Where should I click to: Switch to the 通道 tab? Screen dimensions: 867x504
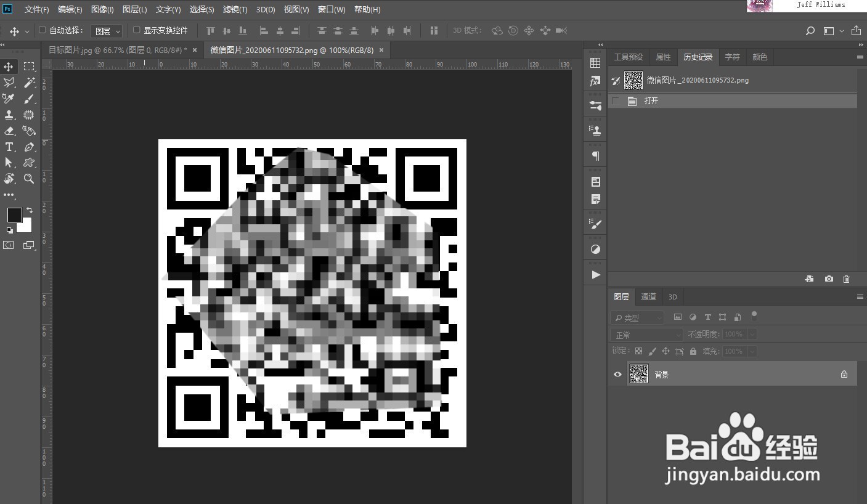click(x=648, y=297)
